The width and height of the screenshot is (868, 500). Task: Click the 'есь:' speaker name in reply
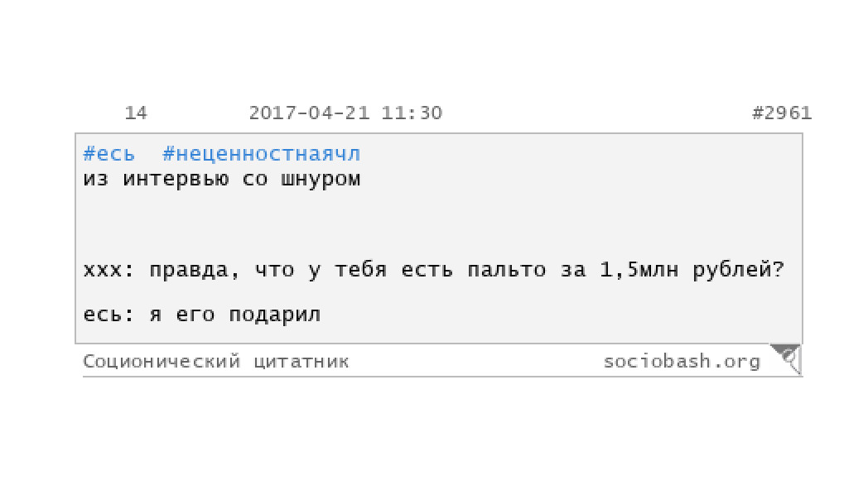108,315
